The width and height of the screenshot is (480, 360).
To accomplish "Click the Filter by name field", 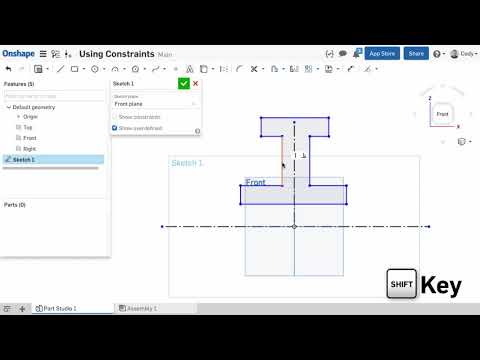I will (x=53, y=96).
